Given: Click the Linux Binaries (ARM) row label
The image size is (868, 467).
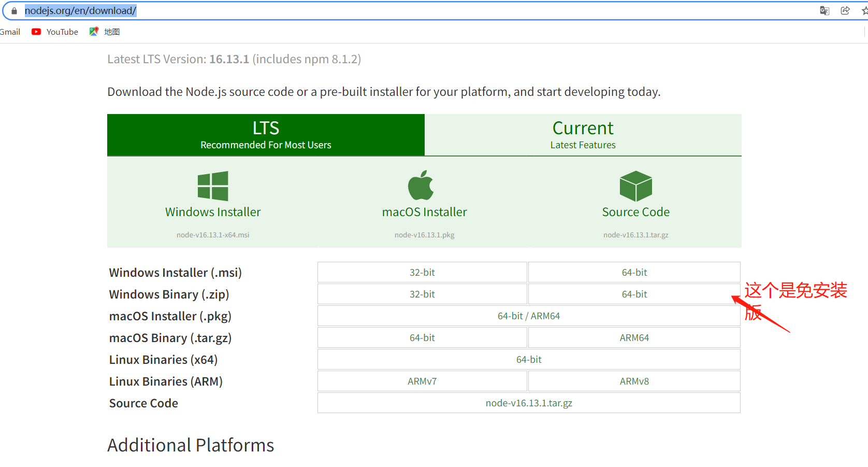Looking at the screenshot, I should (166, 381).
